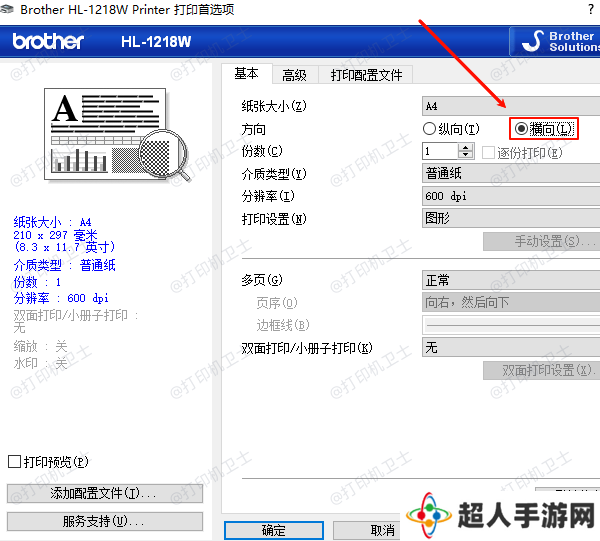Click the 添加配置文件(I)... button

click(x=105, y=493)
